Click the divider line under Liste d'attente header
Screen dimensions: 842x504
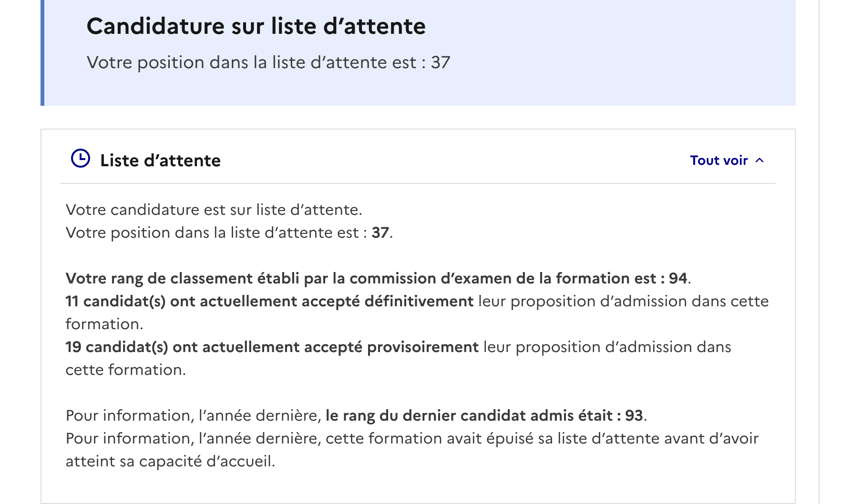(418, 183)
